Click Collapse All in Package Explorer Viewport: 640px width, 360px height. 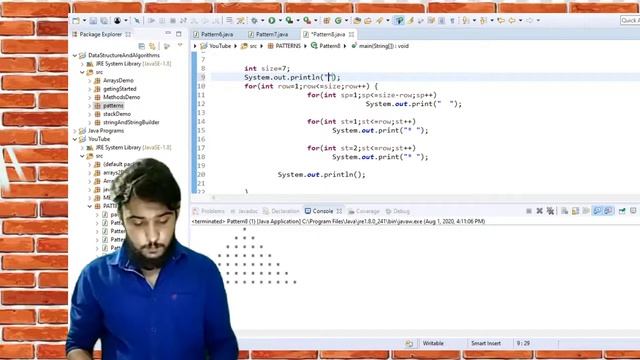pos(142,46)
